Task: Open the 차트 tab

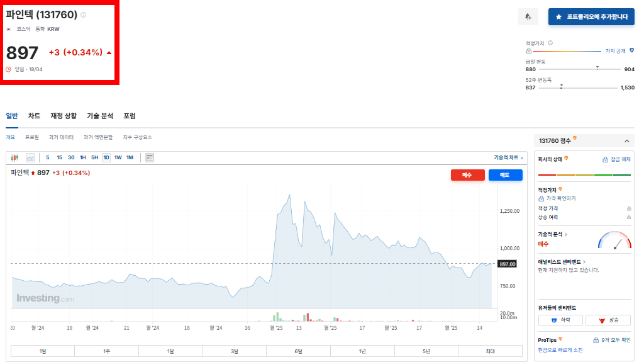Action: point(34,116)
